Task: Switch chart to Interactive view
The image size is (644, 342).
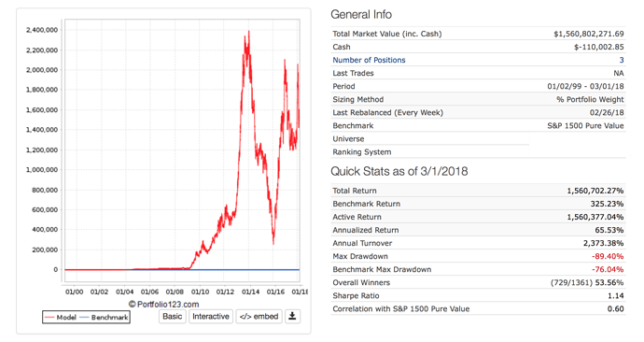Action: [211, 316]
